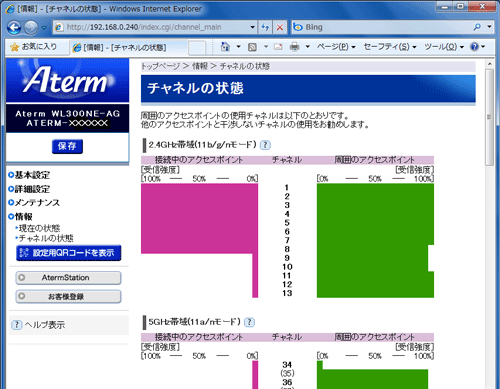Expand the address bar history dropdown
Screen dimensions: 500x389
point(252,27)
